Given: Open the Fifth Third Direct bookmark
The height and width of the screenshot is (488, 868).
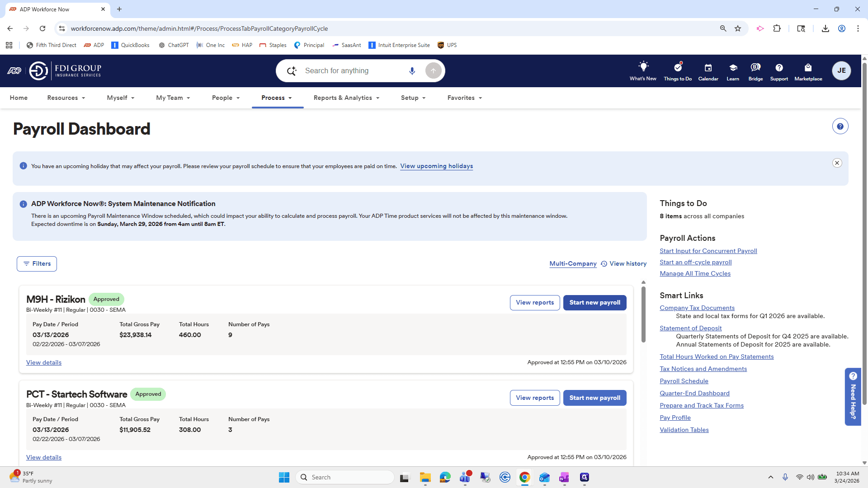Looking at the screenshot, I should pyautogui.click(x=51, y=45).
